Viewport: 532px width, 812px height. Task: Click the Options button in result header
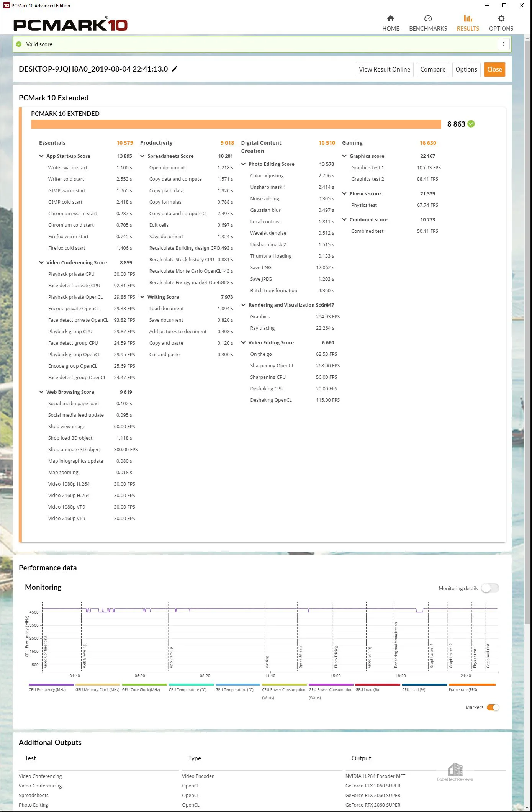466,69
